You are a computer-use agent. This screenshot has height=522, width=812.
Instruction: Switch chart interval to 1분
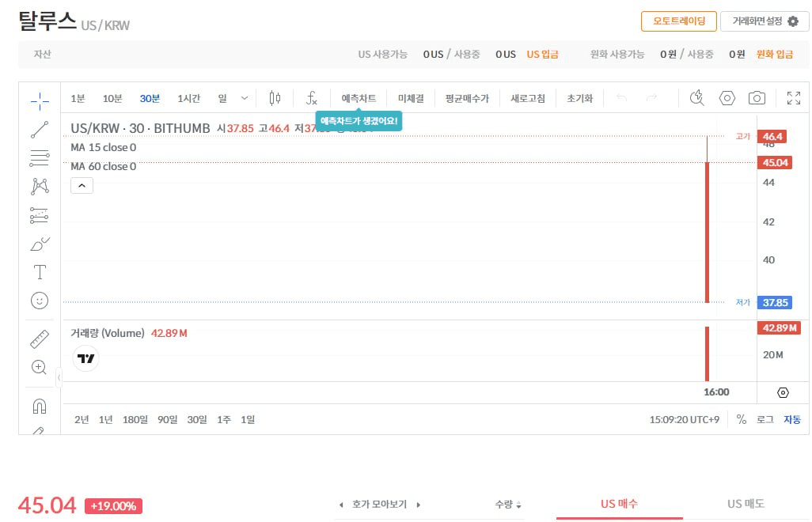pos(78,98)
